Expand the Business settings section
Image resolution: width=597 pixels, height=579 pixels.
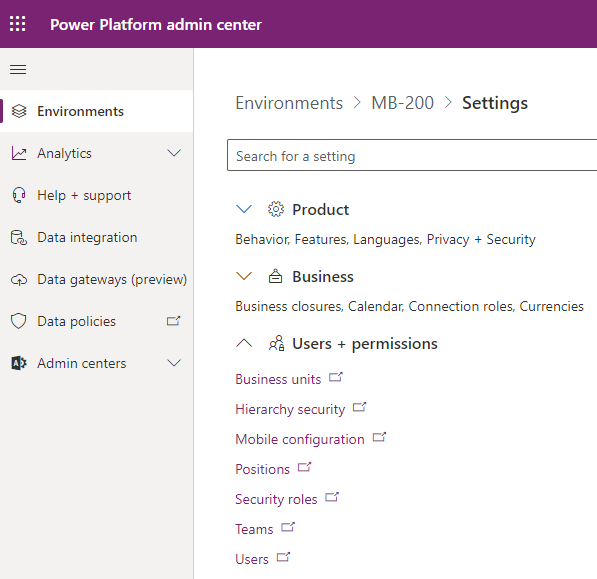point(244,276)
